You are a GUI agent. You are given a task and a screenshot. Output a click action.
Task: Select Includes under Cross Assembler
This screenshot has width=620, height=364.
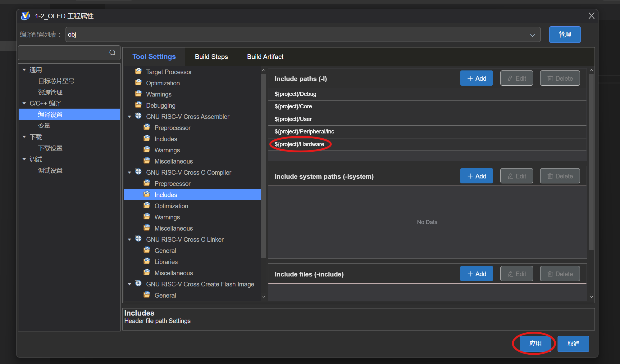[x=166, y=139]
